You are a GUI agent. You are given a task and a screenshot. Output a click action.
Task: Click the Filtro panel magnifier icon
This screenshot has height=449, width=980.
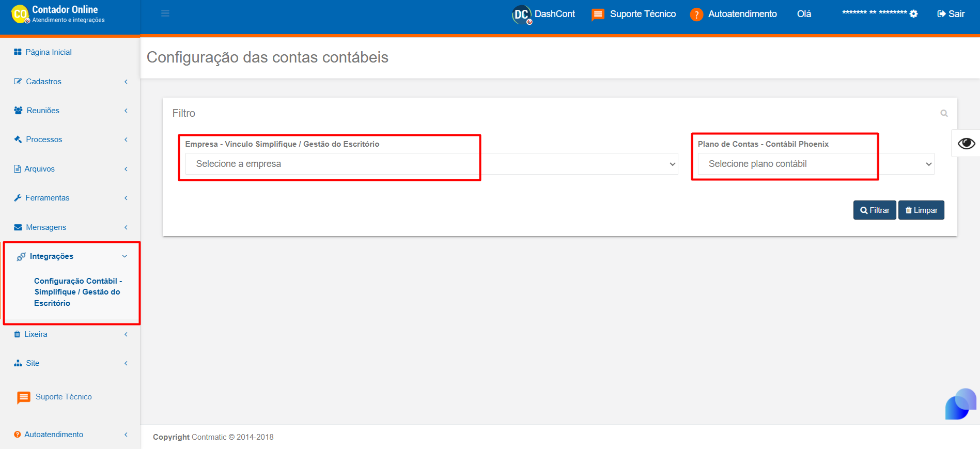click(944, 113)
